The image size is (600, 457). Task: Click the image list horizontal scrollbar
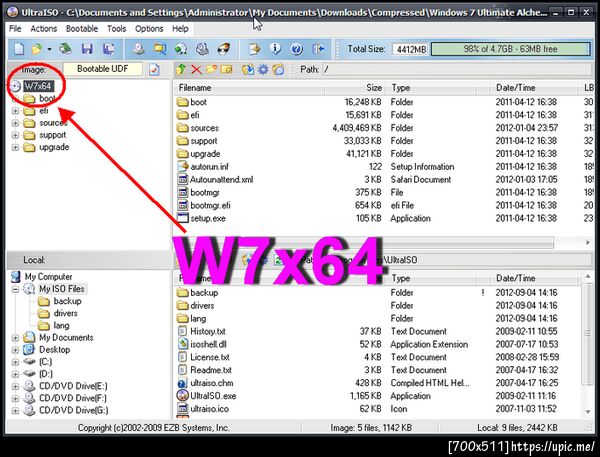point(383,242)
